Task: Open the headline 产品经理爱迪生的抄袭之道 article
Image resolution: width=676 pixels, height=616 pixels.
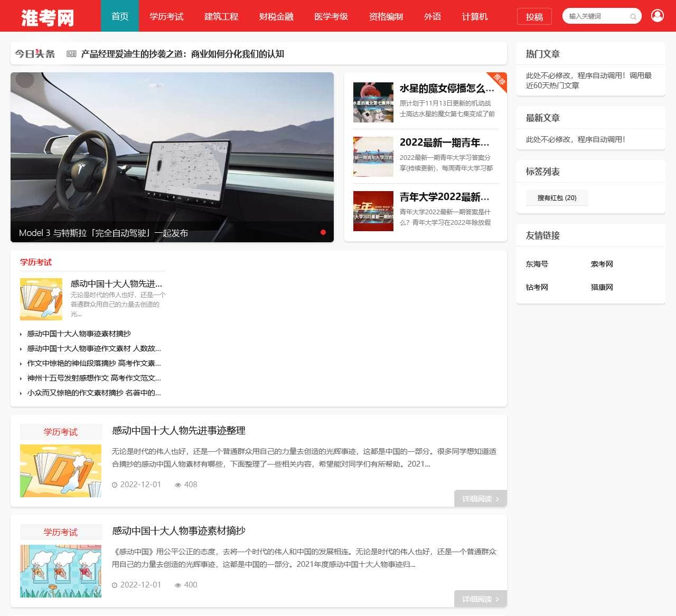Action: 183,54
